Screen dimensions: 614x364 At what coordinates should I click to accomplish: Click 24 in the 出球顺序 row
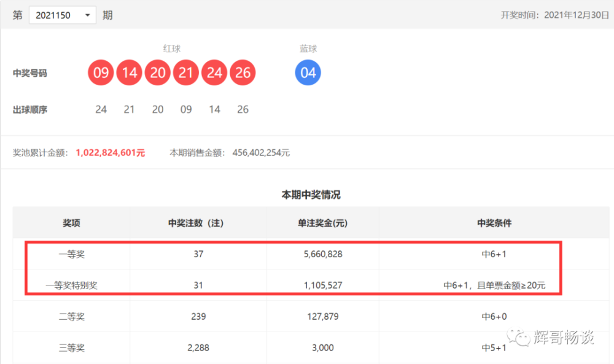[101, 109]
